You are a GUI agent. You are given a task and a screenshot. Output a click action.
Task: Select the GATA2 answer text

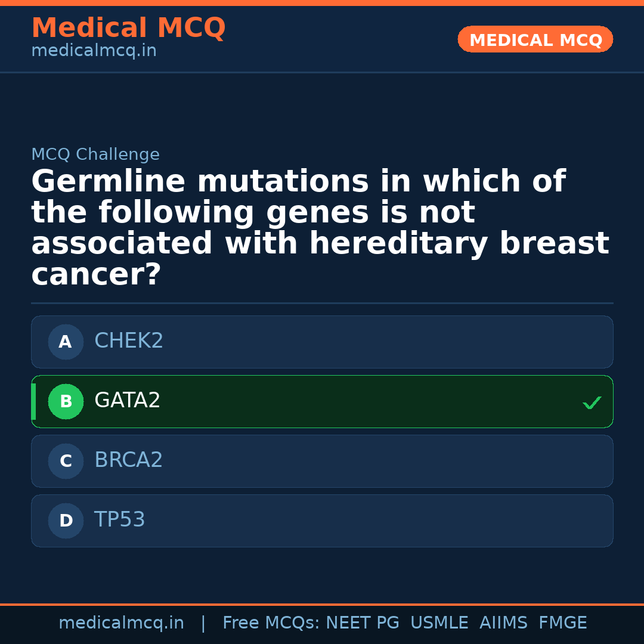tap(128, 401)
